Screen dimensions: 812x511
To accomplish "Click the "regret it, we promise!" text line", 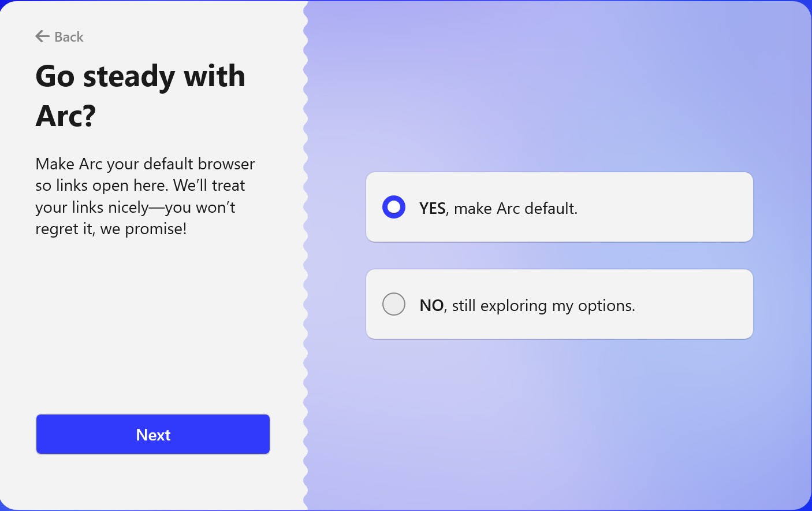I will 111,229.
